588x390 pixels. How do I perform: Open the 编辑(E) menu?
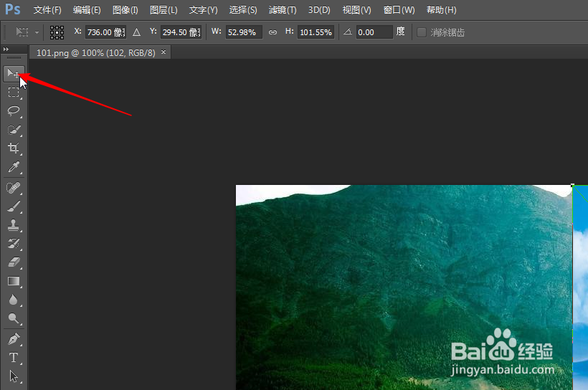coord(87,10)
